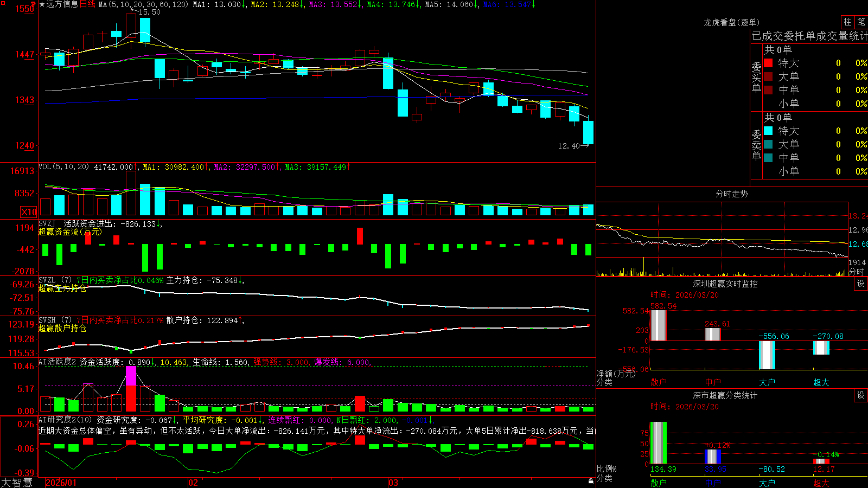
Task: Switch 龙虎看盘 to 笔 view
Action: click(x=861, y=22)
